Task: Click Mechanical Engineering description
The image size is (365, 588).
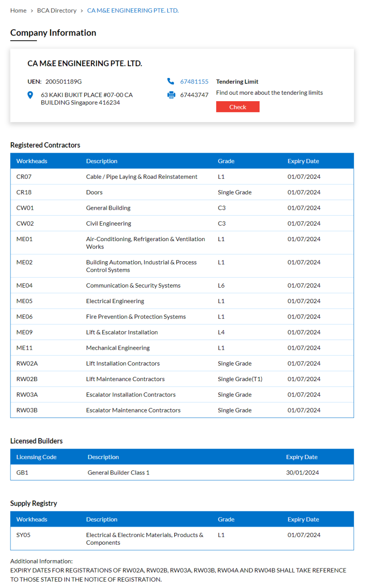Action: 118,348
